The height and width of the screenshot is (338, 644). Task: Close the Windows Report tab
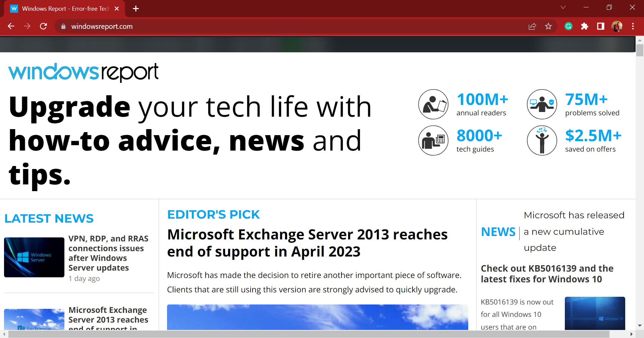[x=117, y=9]
